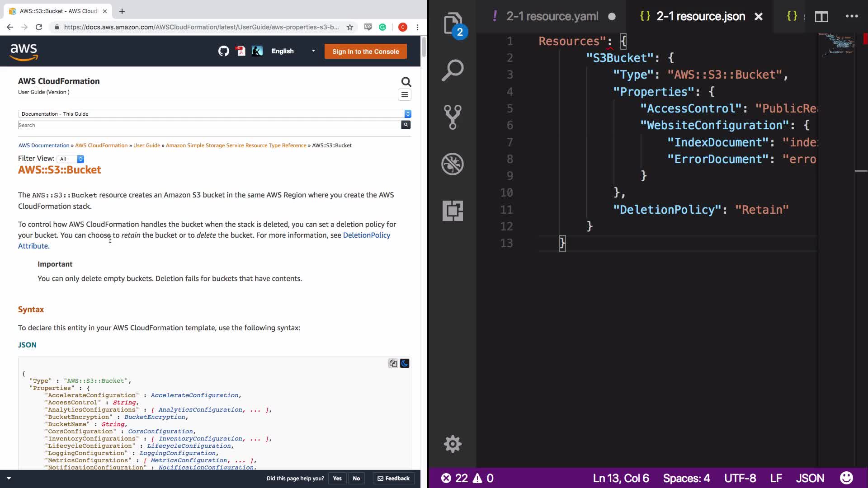Toggle dark mode on JSON code block
The width and height of the screenshot is (868, 488).
pyautogui.click(x=405, y=363)
